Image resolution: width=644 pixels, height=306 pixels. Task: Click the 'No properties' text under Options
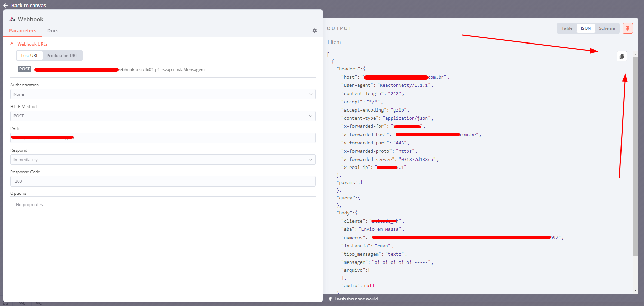click(x=29, y=205)
